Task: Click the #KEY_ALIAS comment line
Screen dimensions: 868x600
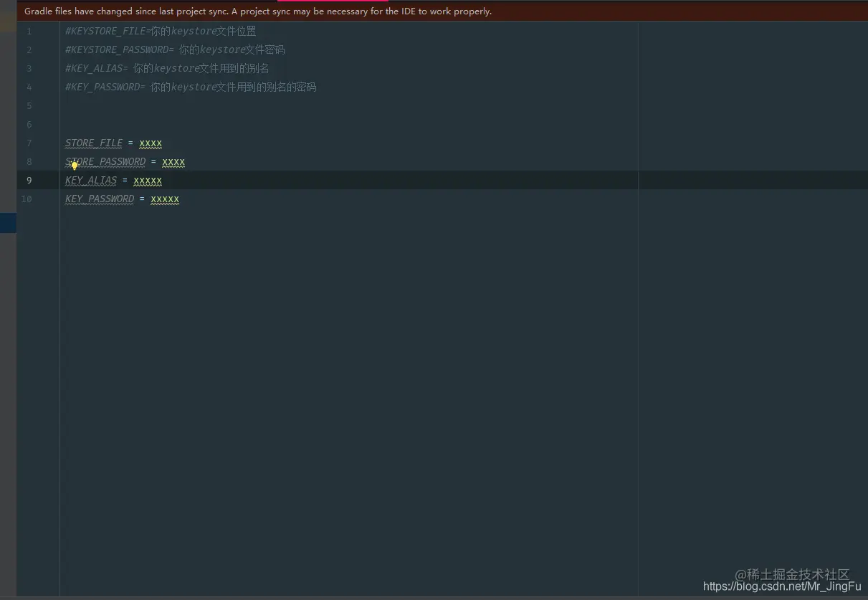Action: pyautogui.click(x=167, y=69)
